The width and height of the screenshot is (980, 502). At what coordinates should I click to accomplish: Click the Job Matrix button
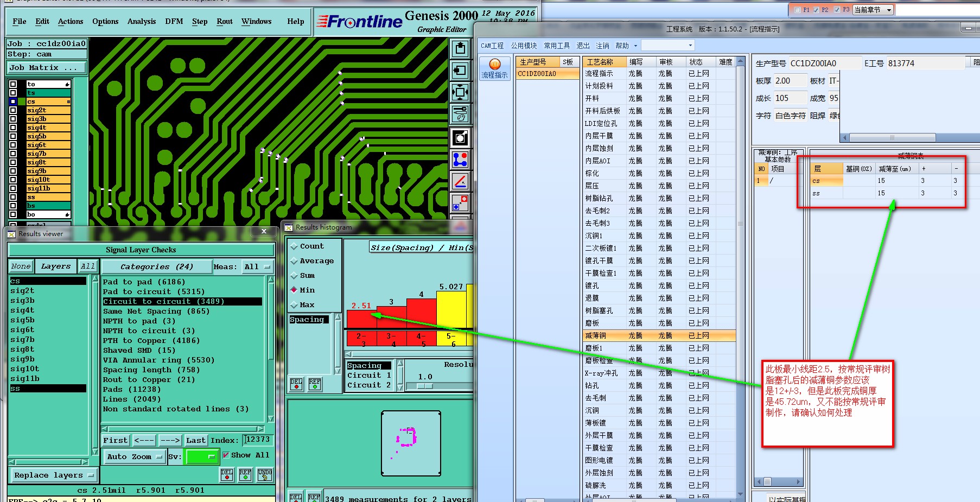[47, 68]
